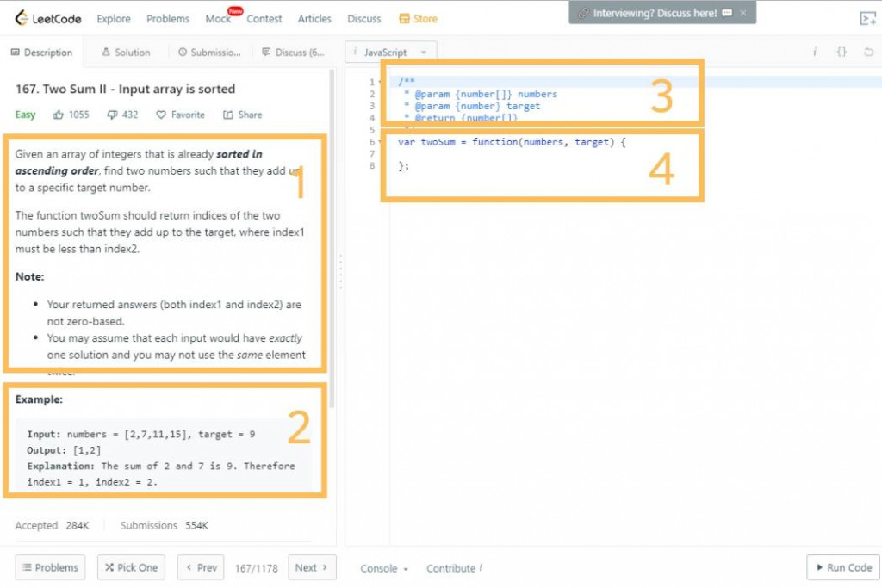Viewport: 882px width, 588px height.
Task: Click the Store shop icon
Action: pos(405,19)
